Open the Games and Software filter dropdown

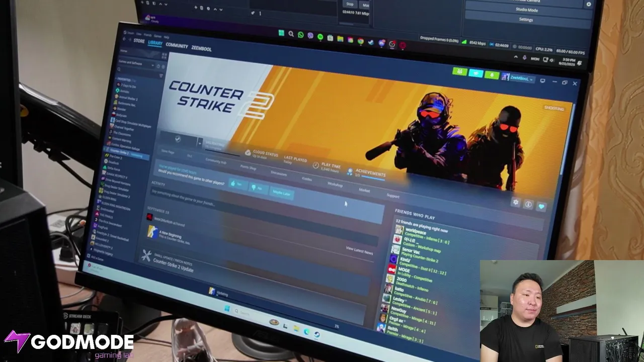click(136, 64)
